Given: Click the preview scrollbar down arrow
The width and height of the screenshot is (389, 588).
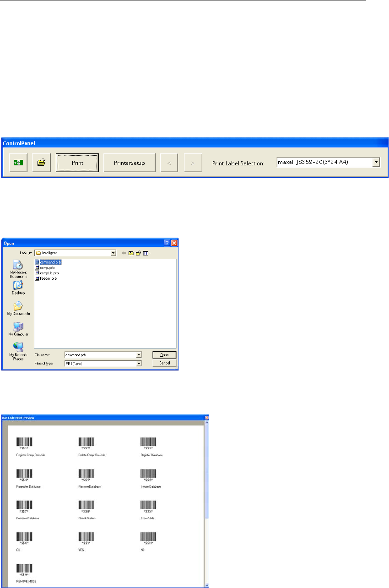Looking at the screenshot, I should pyautogui.click(x=207, y=585).
